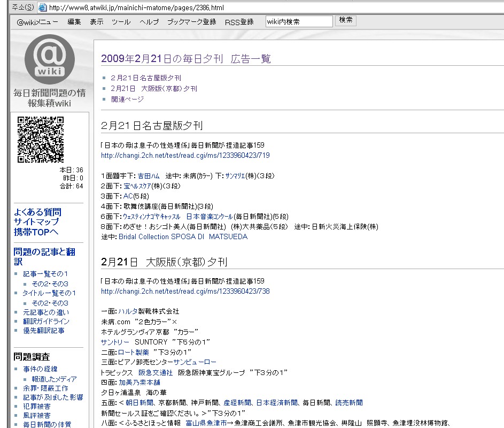
Task: Open the 表示 menu
Action: click(x=96, y=22)
